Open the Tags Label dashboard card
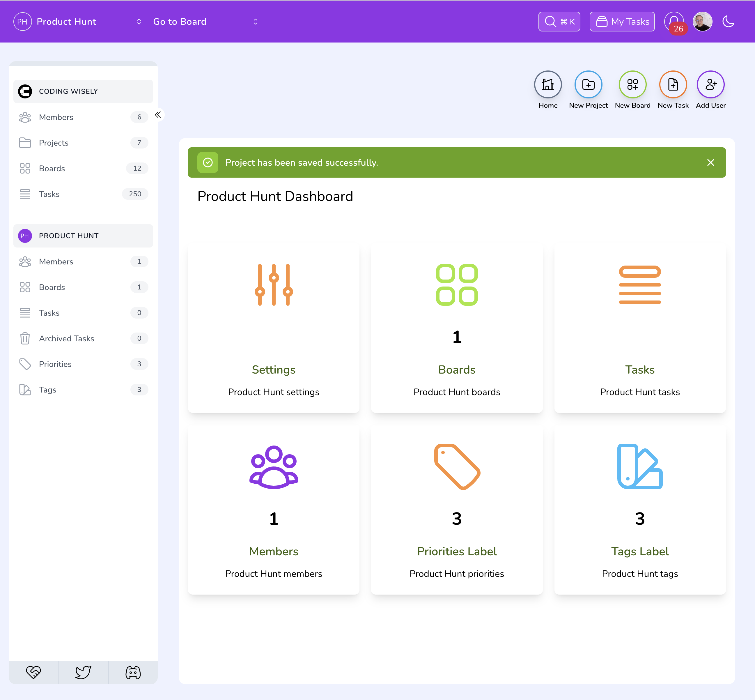 (639, 510)
